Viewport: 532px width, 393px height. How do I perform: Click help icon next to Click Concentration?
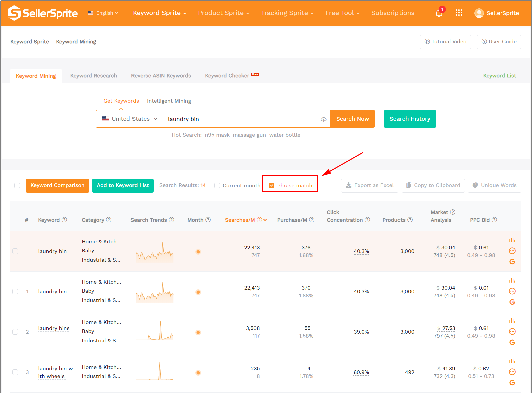(367, 220)
